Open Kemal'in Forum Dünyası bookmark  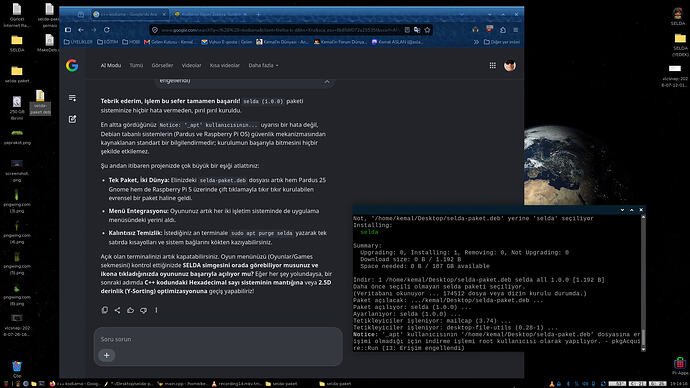click(340, 42)
